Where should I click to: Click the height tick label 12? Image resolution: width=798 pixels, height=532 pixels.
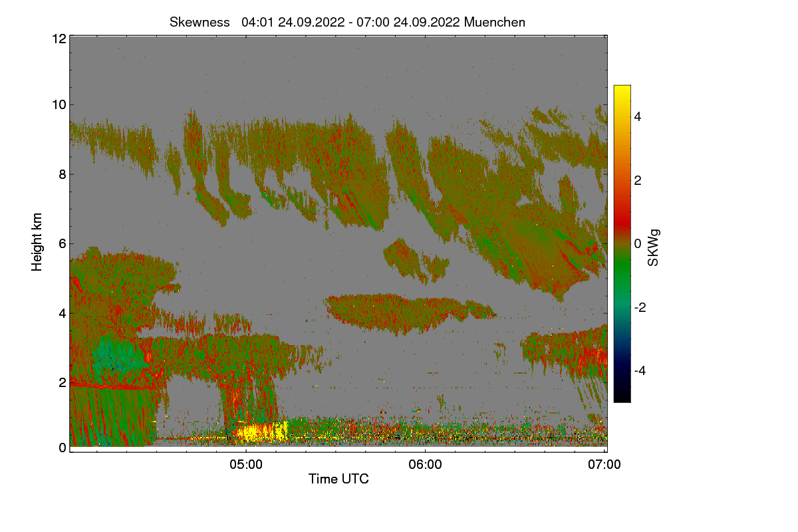59,39
